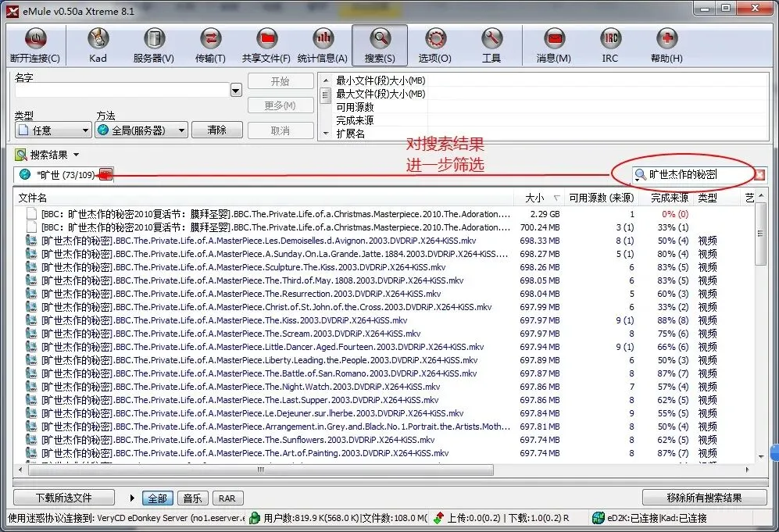Click the Start (开始) search button

[x=281, y=81]
